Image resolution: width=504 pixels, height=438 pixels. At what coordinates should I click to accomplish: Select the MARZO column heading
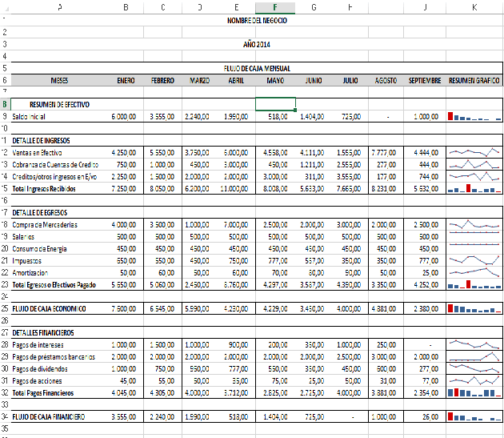pyautogui.click(x=200, y=80)
